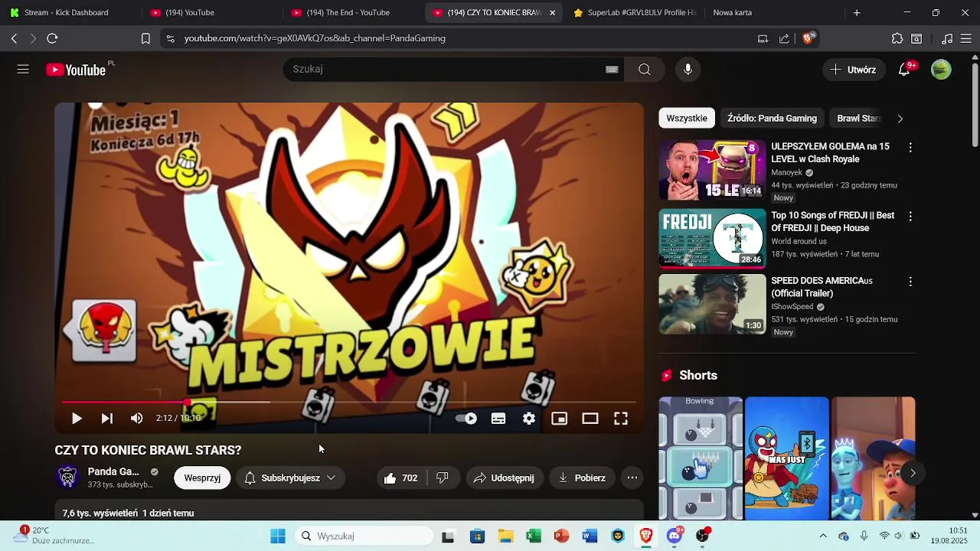Image resolution: width=980 pixels, height=551 pixels.
Task: Enter full screen mode
Action: tap(621, 419)
